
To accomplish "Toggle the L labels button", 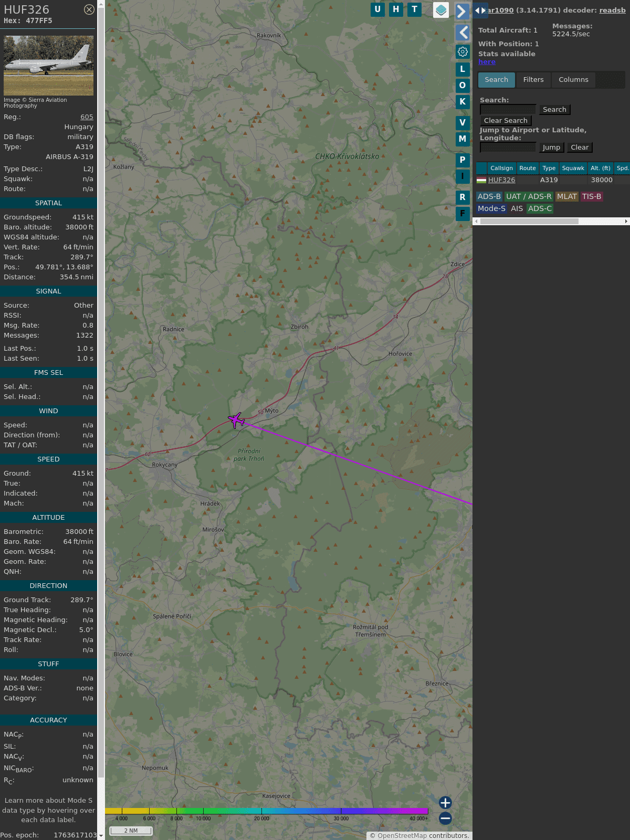I will point(463,69).
